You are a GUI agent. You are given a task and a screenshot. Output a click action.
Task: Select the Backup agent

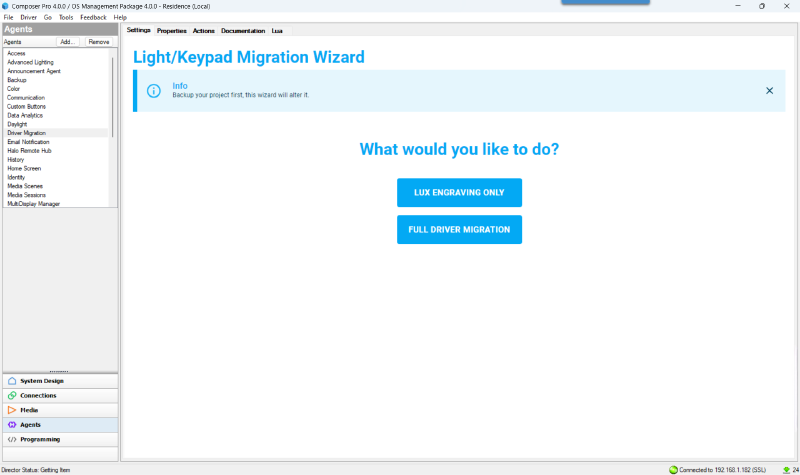pyautogui.click(x=16, y=80)
